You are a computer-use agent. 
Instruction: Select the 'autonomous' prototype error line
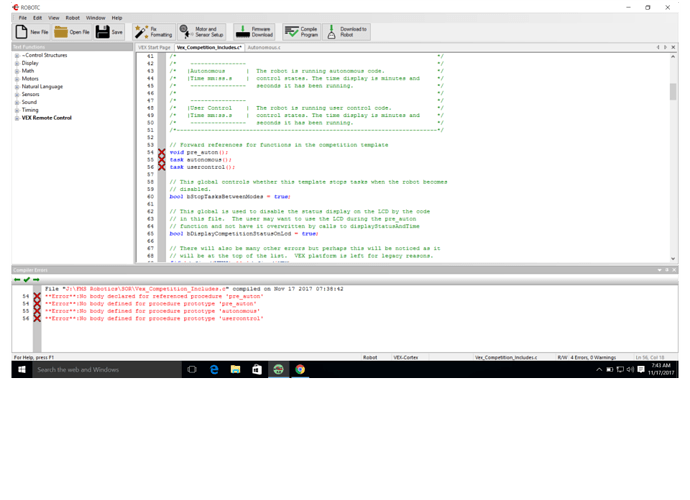click(x=153, y=311)
